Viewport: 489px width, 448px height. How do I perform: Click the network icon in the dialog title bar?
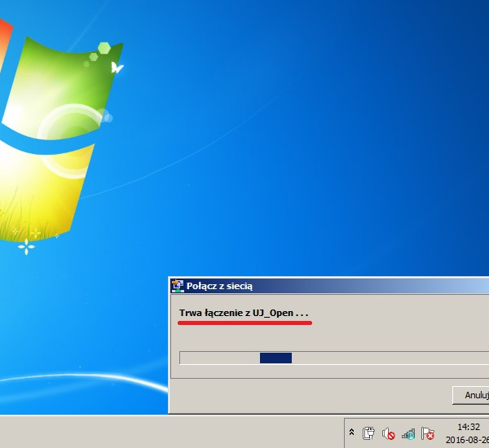tap(178, 285)
